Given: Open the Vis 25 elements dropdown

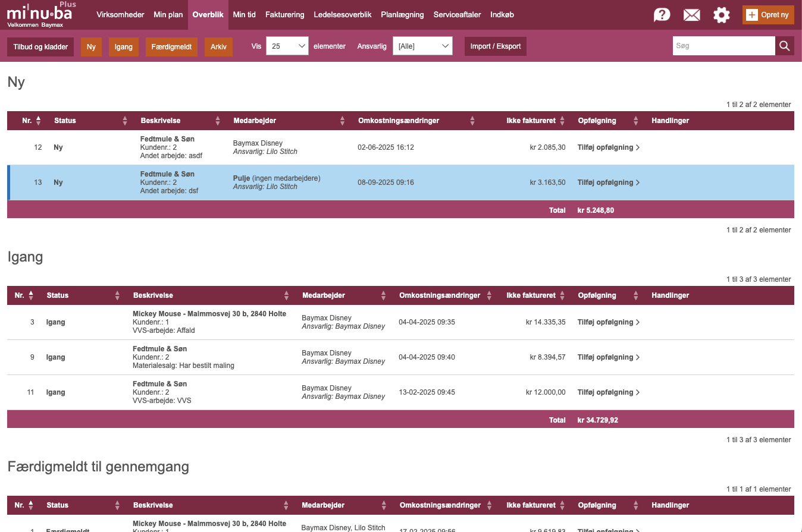Looking at the screenshot, I should tap(287, 46).
